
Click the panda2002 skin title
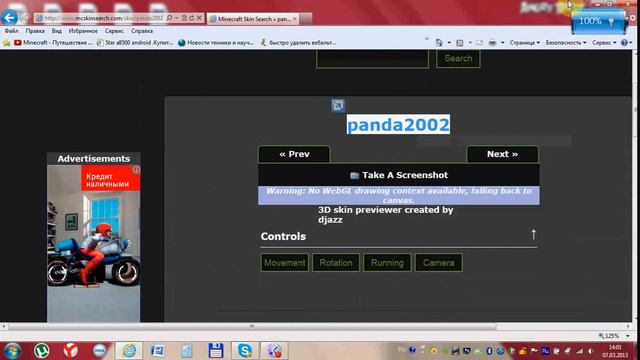pyautogui.click(x=398, y=124)
